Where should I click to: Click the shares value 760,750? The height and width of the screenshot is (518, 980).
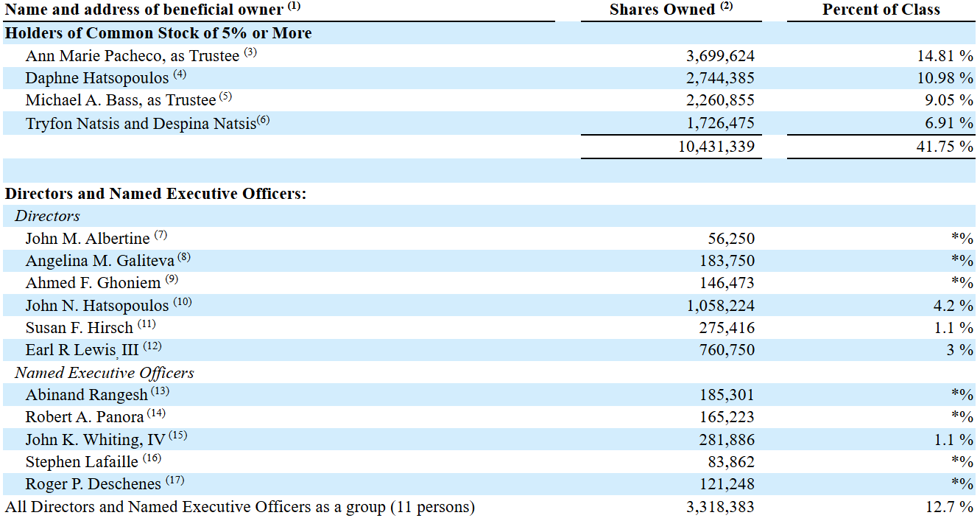coord(727,350)
